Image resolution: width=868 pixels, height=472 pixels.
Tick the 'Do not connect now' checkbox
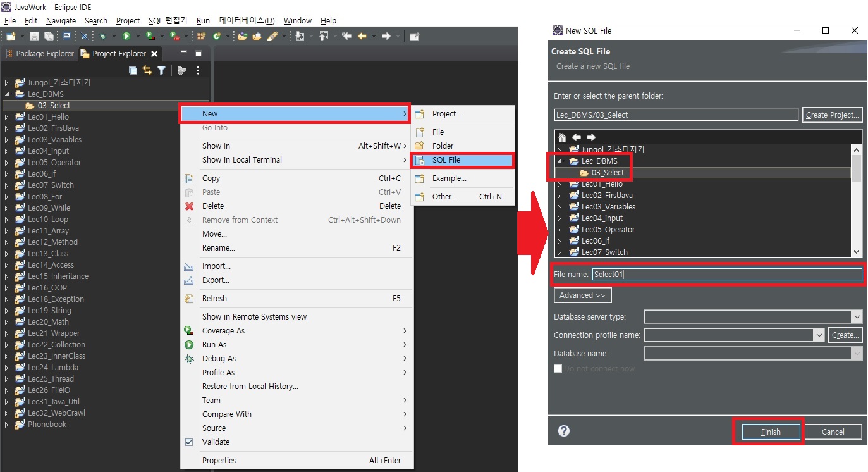tap(558, 368)
